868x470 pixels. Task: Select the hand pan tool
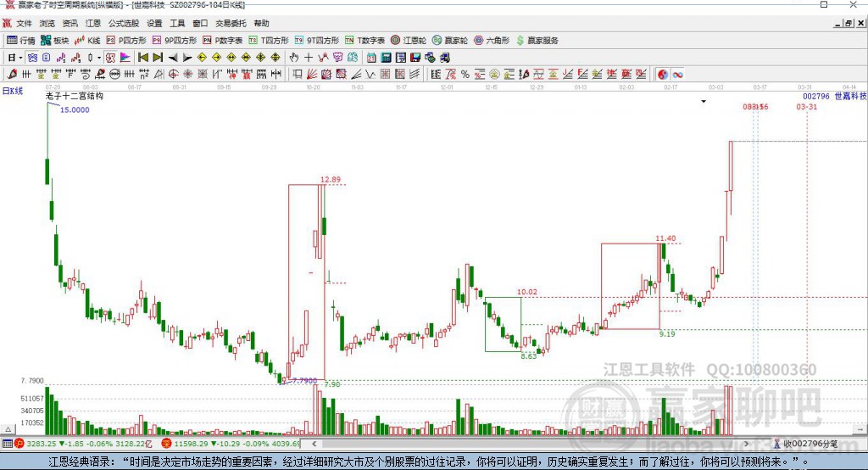294,58
